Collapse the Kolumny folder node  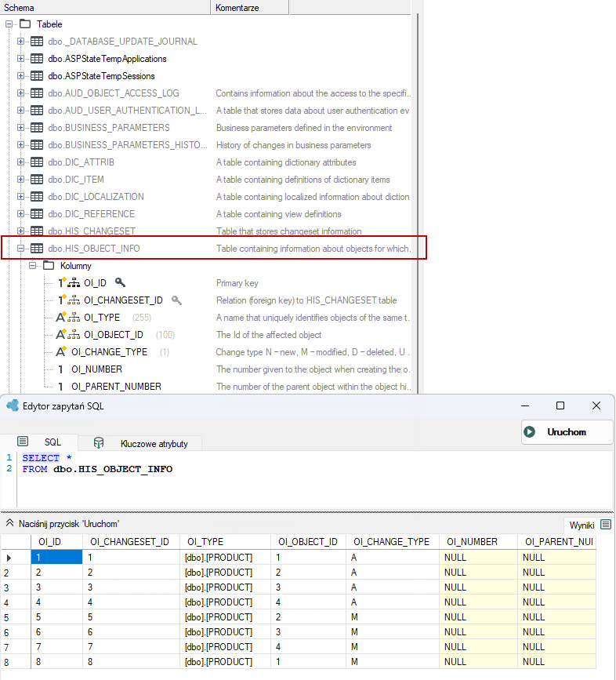(x=32, y=265)
